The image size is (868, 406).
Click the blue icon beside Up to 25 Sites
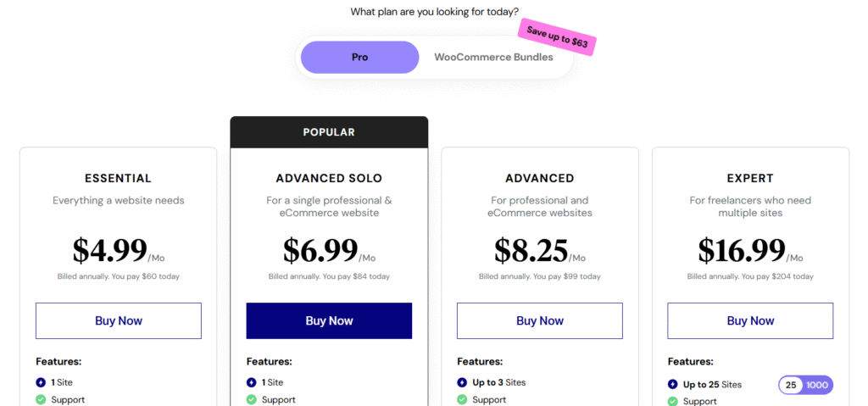pyautogui.click(x=672, y=384)
